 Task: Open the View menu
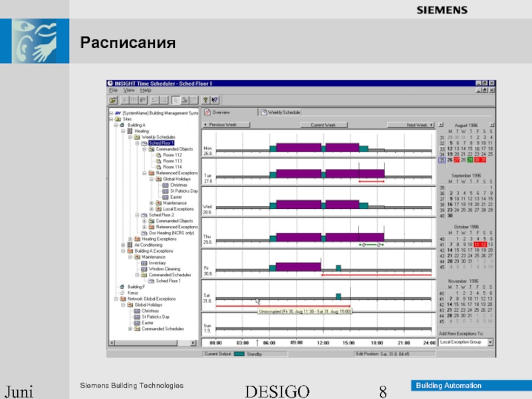(x=128, y=90)
